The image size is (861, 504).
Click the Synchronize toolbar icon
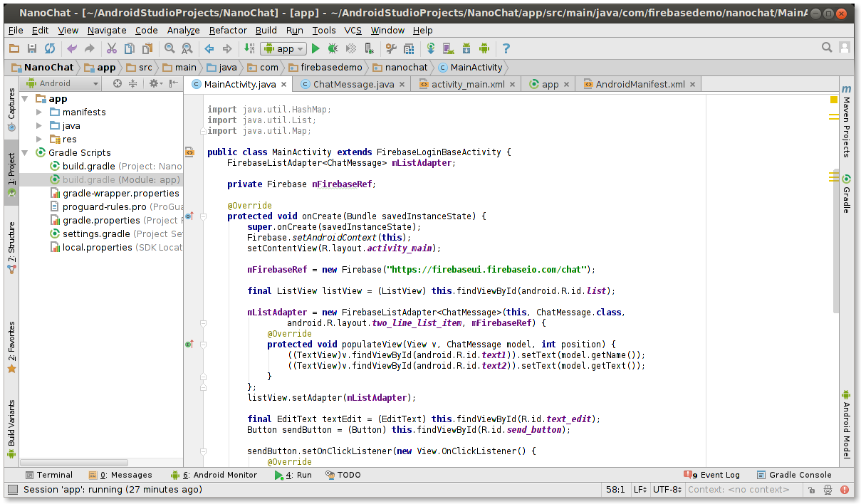50,48
